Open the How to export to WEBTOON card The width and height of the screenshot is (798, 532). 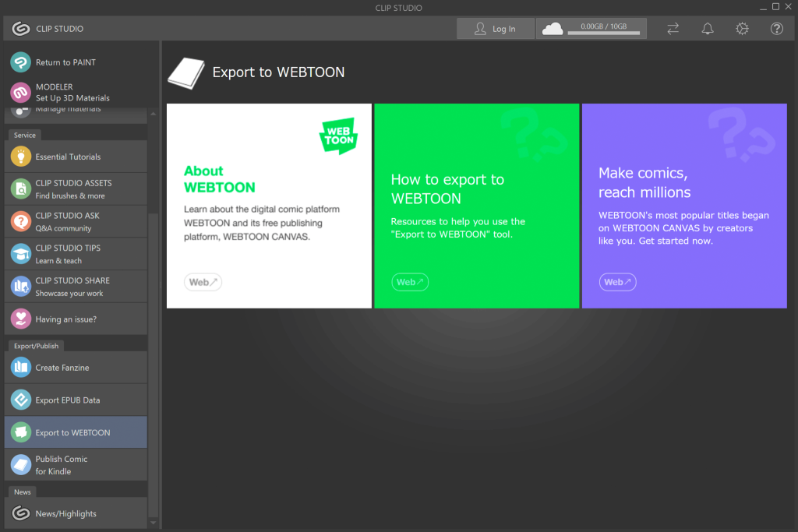click(x=477, y=206)
